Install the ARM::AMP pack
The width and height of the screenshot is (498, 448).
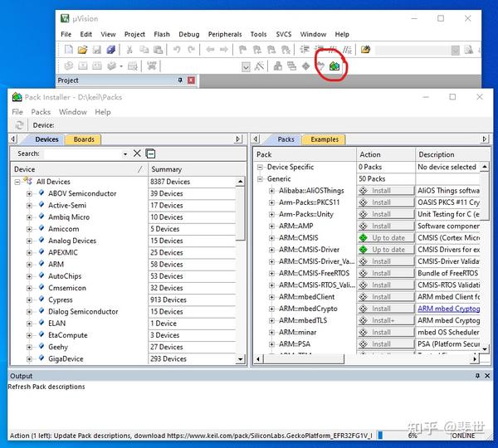tap(386, 226)
